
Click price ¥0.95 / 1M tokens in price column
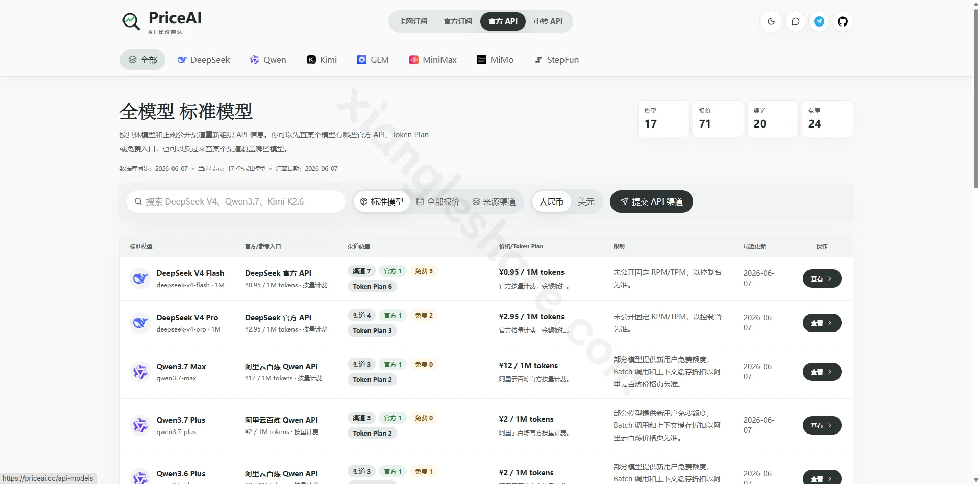pos(531,272)
